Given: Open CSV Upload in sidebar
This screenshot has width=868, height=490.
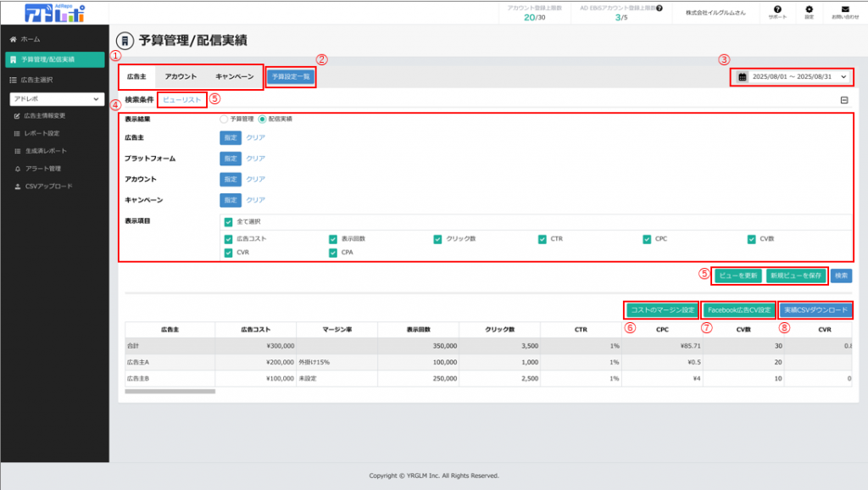Looking at the screenshot, I should click(48, 186).
